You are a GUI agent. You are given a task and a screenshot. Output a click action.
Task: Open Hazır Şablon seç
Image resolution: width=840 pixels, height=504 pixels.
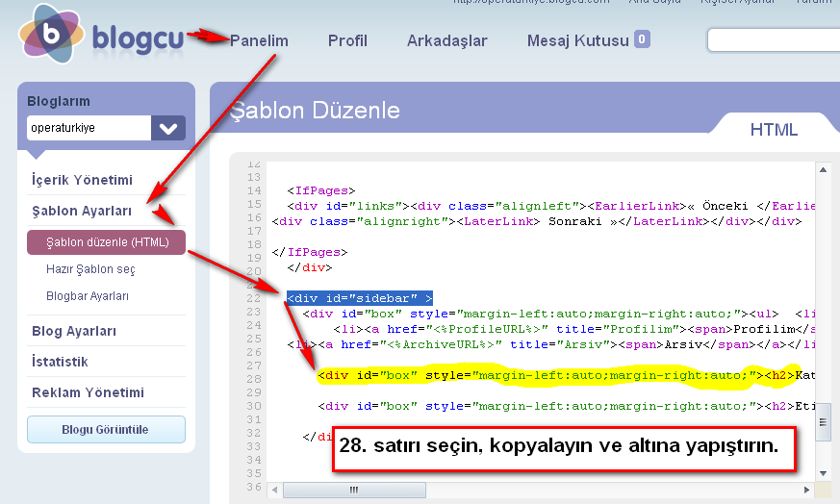click(90, 269)
